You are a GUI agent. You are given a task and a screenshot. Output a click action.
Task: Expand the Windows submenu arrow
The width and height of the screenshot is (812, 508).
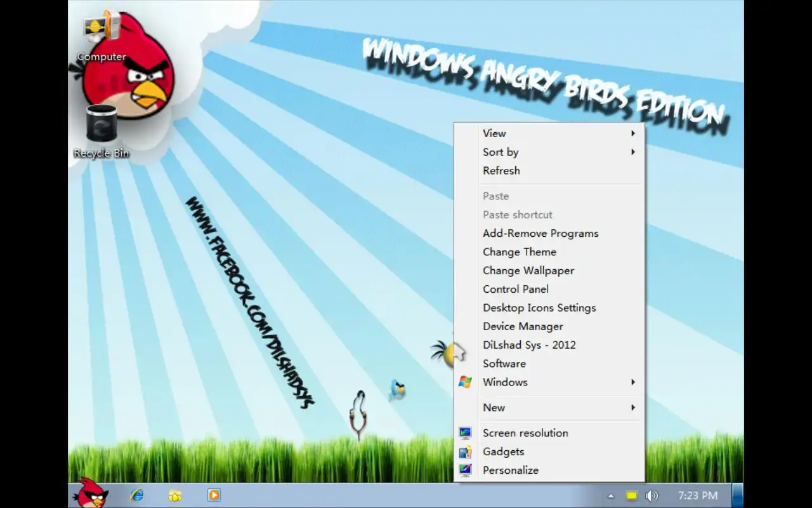pos(632,382)
